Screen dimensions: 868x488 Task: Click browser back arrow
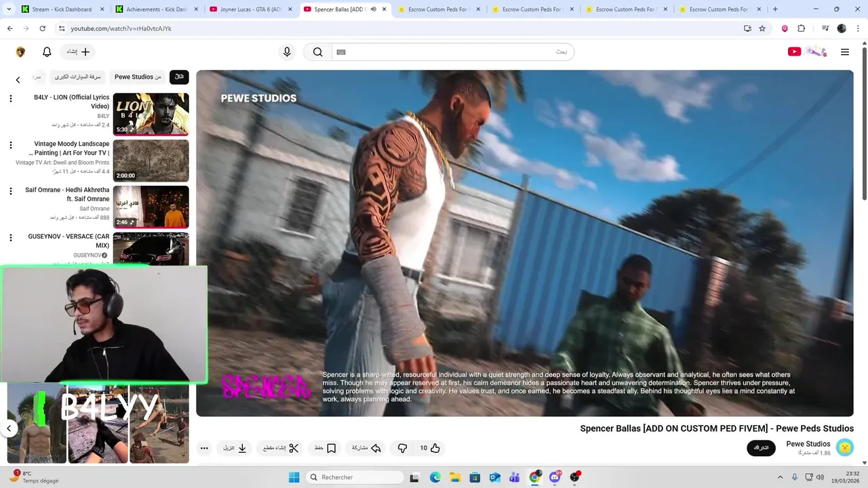pyautogui.click(x=10, y=28)
